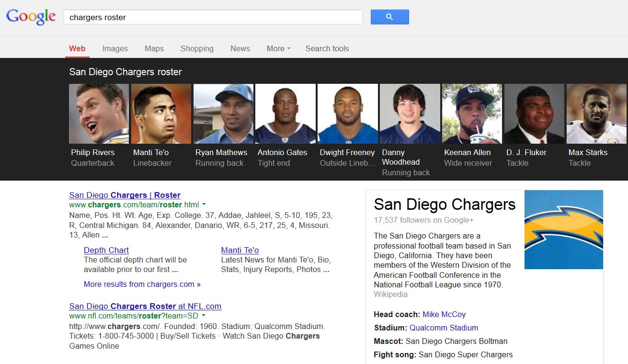Open dropdown arrow next to chargers.com URL
This screenshot has height=364, width=628.
point(204,205)
